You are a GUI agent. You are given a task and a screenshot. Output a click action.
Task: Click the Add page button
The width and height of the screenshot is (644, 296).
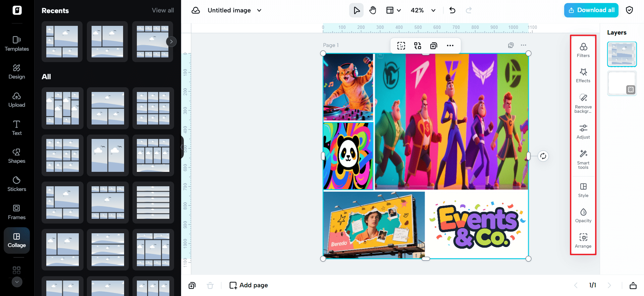coord(249,285)
